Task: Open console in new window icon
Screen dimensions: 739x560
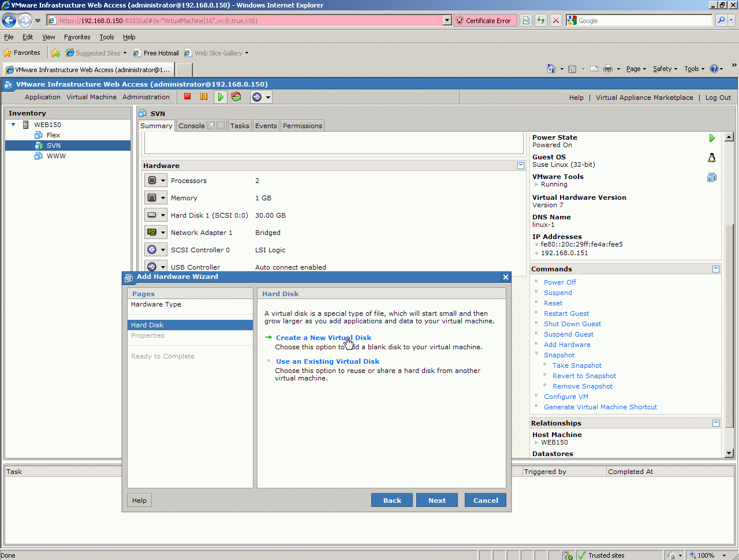Action: 211,125
